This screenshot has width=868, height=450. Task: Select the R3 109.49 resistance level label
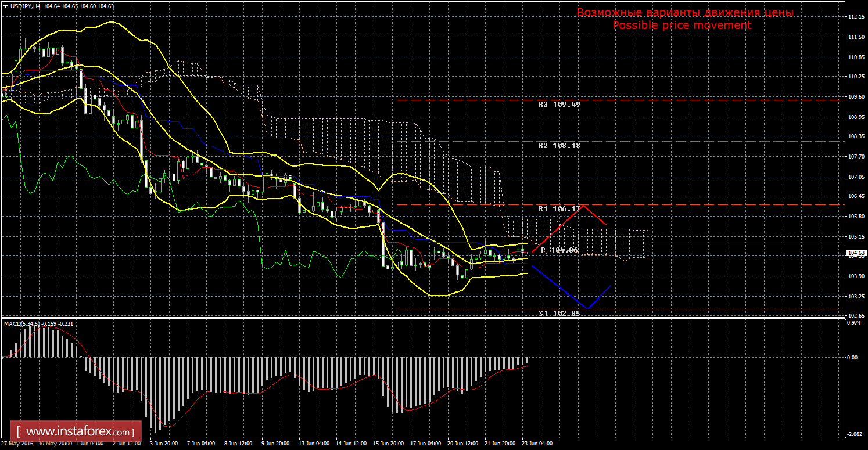[x=559, y=105]
